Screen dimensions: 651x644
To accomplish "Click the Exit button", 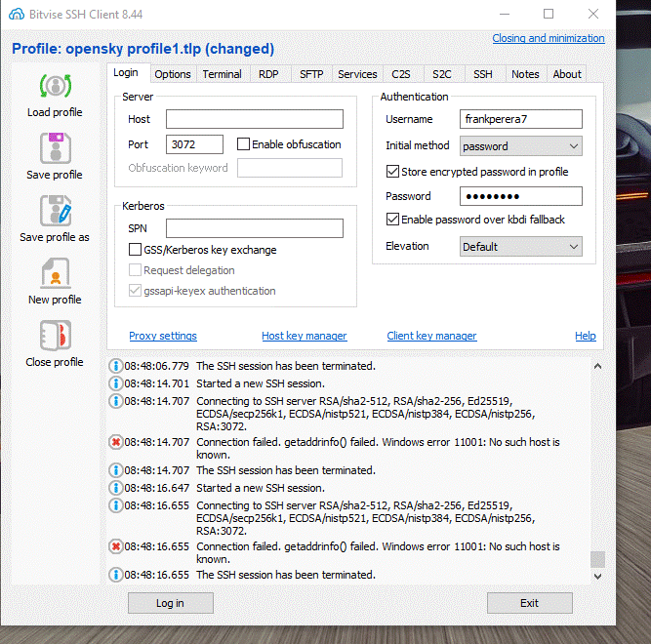I will coord(529,603).
